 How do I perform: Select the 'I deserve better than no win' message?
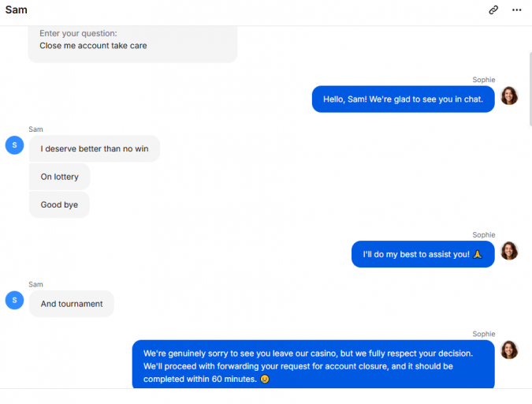[x=95, y=148]
